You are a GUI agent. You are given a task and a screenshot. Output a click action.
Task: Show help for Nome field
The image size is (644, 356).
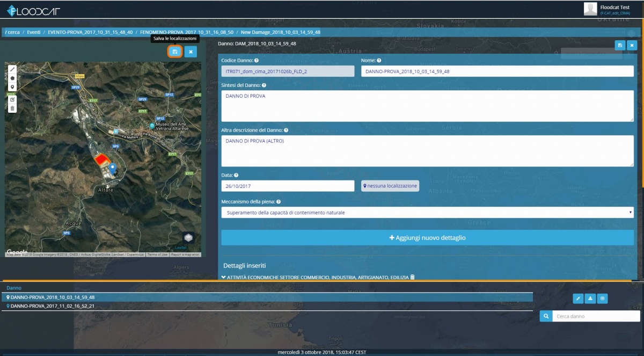click(379, 61)
